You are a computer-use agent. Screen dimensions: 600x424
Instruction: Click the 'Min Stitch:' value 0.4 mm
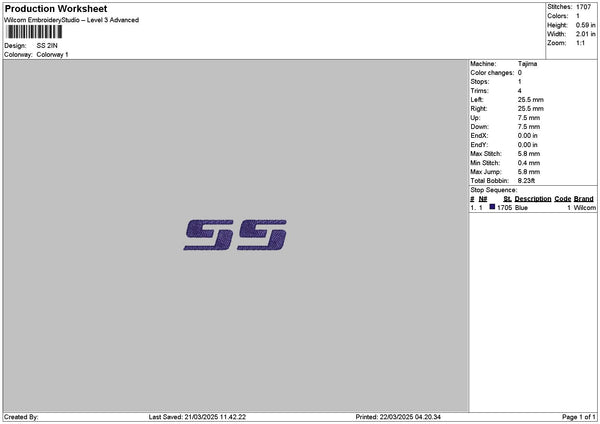coord(529,163)
